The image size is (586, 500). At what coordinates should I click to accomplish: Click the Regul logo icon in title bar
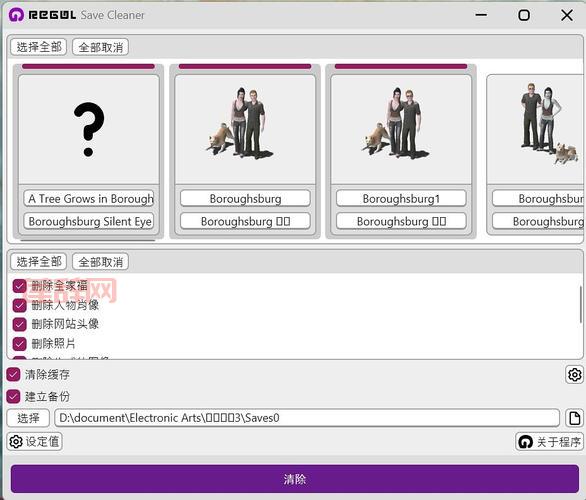16,15
